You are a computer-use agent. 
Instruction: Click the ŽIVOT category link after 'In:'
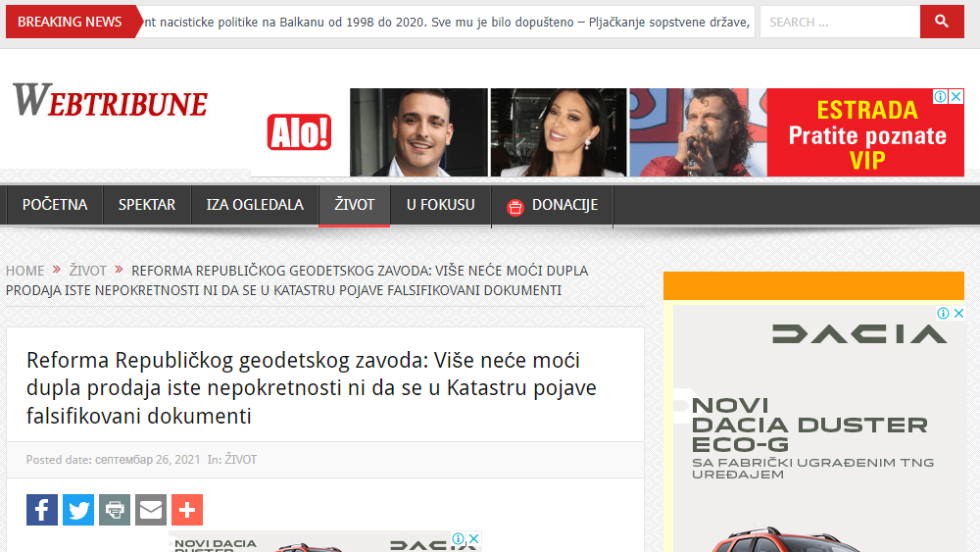point(241,460)
